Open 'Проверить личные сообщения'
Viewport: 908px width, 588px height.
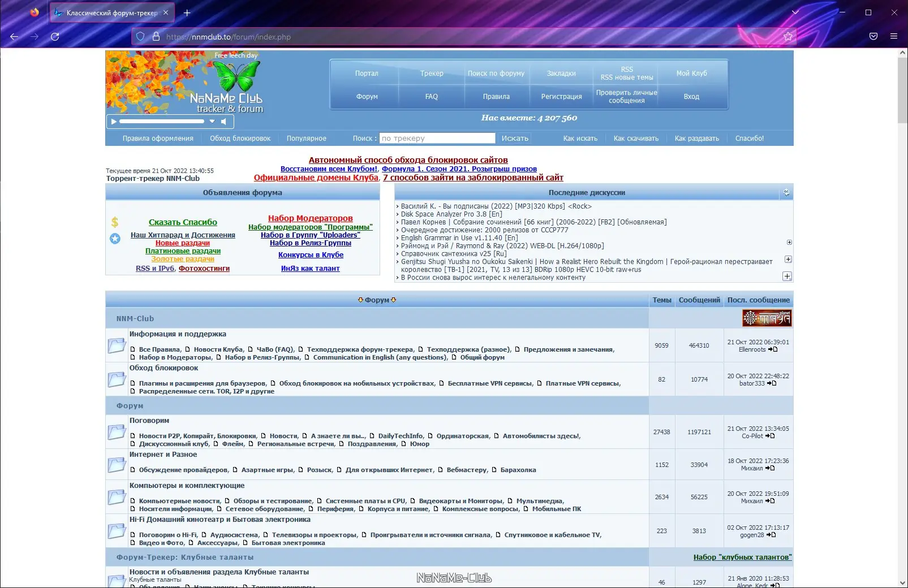627,97
